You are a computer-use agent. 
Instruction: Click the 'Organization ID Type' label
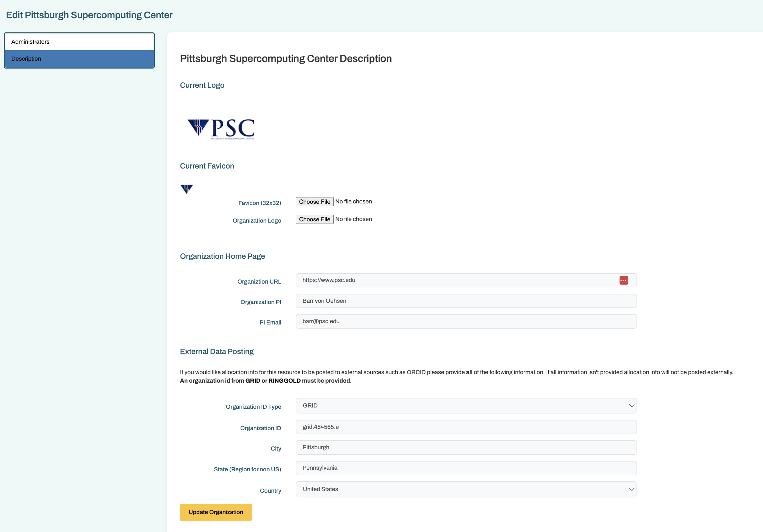pyautogui.click(x=253, y=407)
